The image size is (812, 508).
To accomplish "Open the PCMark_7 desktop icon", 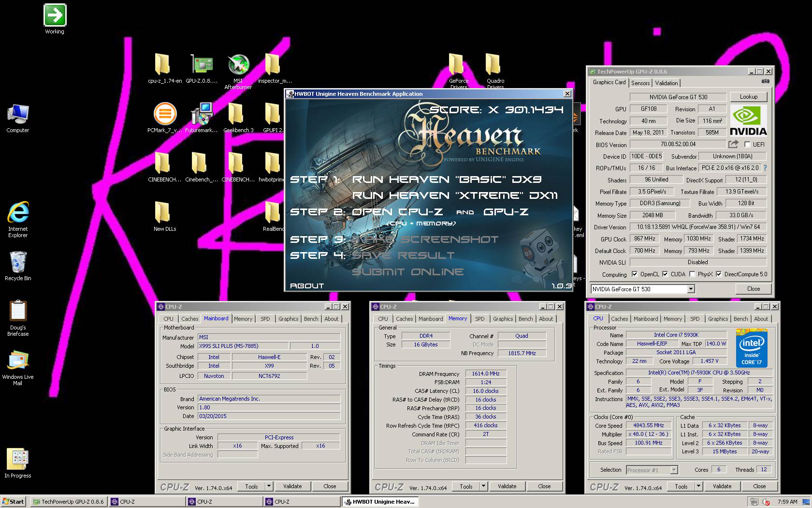I will click(165, 114).
